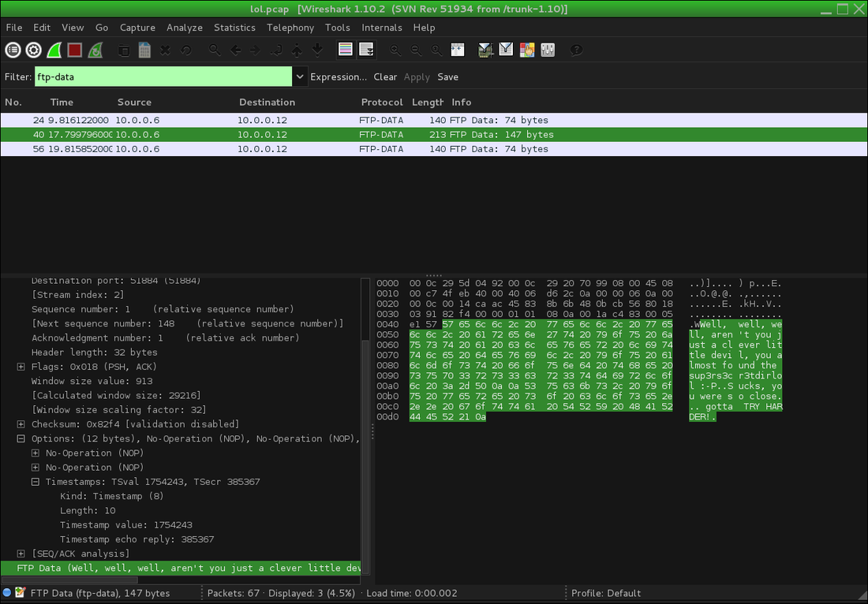This screenshot has width=868, height=604.
Task: Sort by the Source column header
Action: [134, 103]
